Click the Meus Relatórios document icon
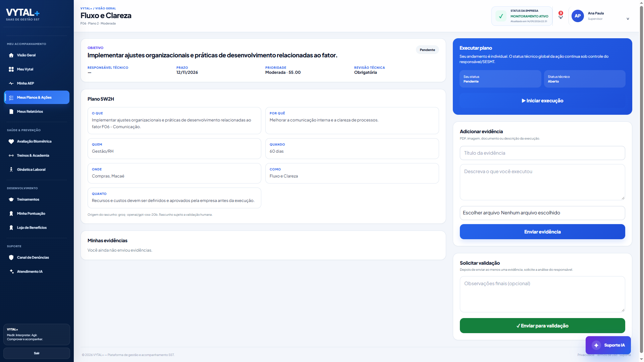644x362 pixels. point(11,112)
